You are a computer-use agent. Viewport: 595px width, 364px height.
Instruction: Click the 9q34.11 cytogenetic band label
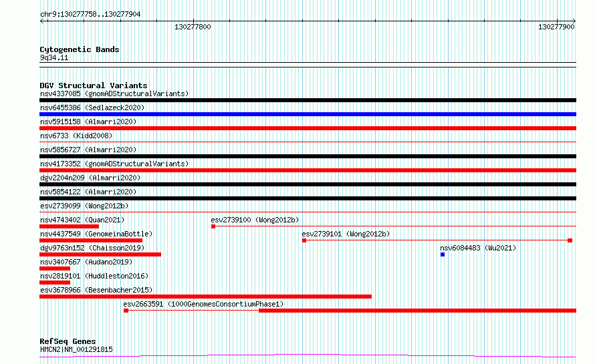(x=54, y=57)
